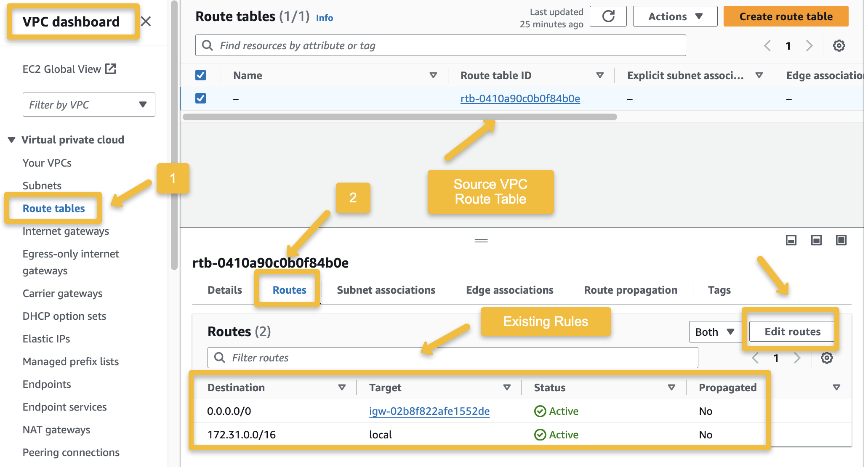Open EC2 Global View via external link icon

tap(110, 69)
